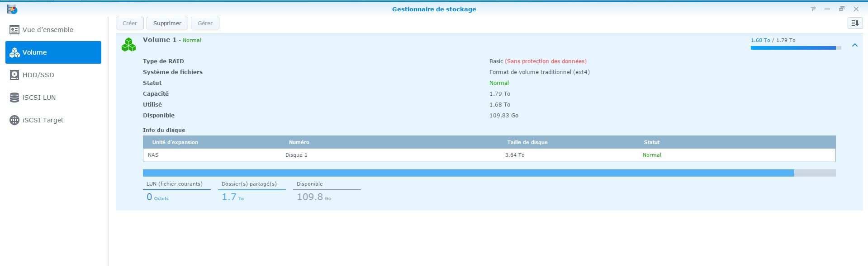This screenshot has height=266, width=868.
Task: Click the Gérer button
Action: point(205,23)
